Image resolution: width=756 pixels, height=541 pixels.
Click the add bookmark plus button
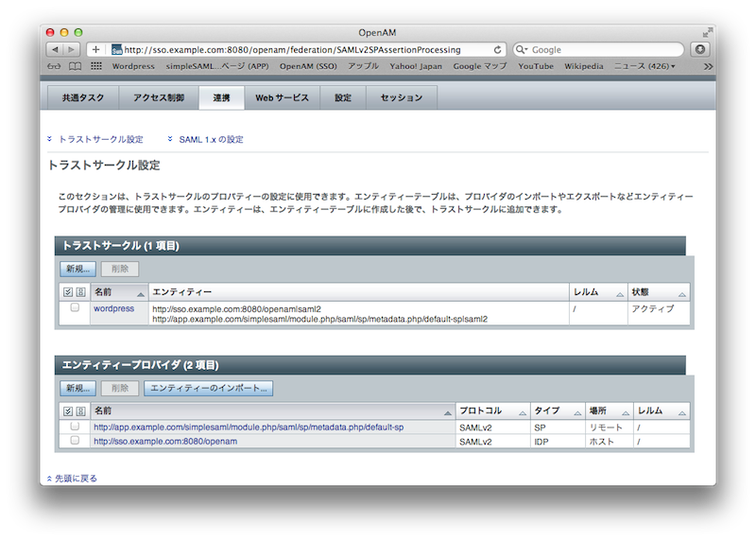click(95, 49)
